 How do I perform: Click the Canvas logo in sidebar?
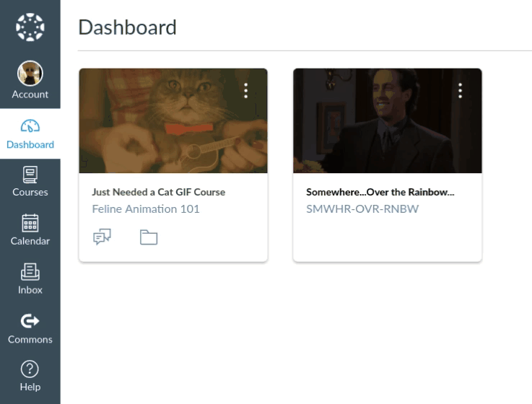(30, 27)
